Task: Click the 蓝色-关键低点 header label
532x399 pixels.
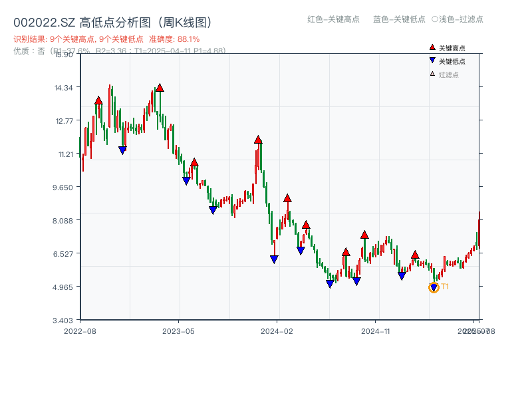Action: coord(399,19)
